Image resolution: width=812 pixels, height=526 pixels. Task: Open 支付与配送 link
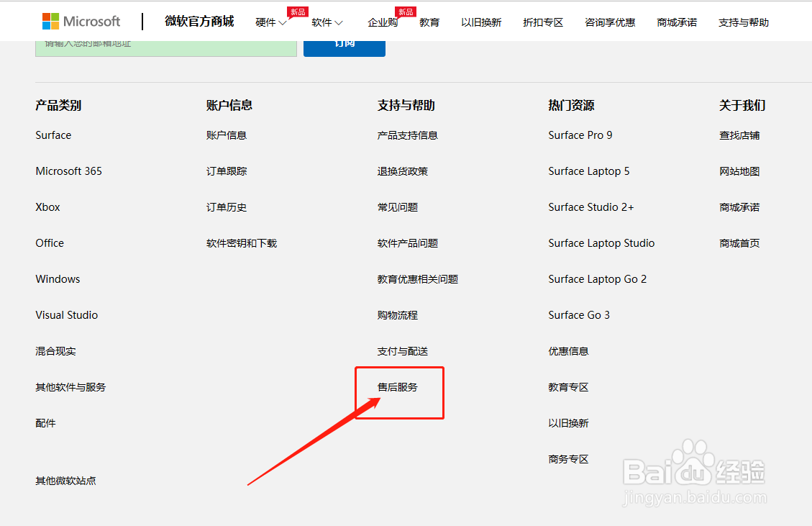[402, 351]
